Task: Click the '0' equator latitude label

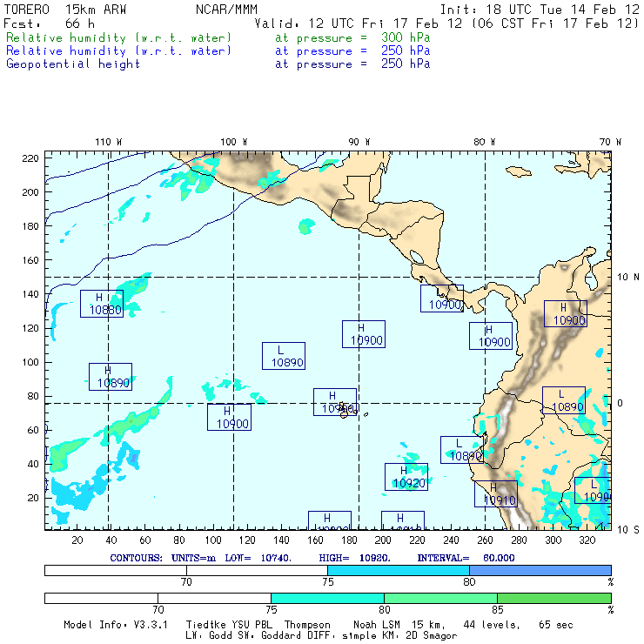Action: (x=621, y=403)
